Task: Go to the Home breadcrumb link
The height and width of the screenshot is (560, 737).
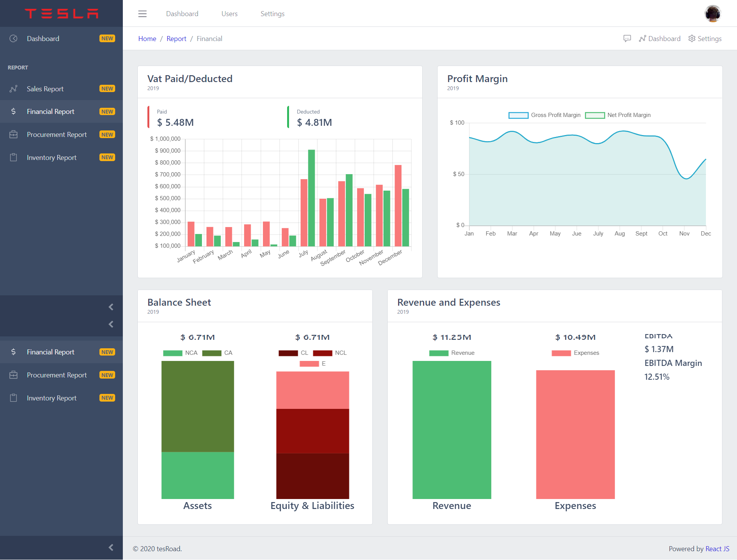Action: click(147, 38)
